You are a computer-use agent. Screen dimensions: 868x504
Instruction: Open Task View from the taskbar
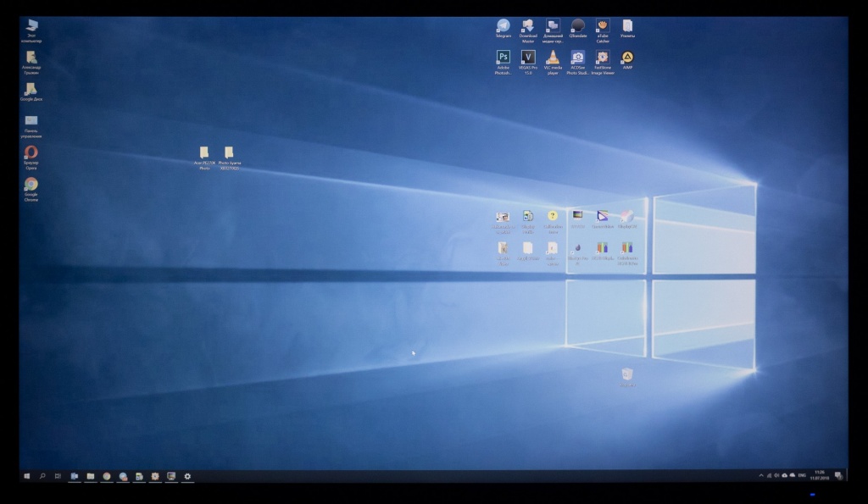[58, 476]
